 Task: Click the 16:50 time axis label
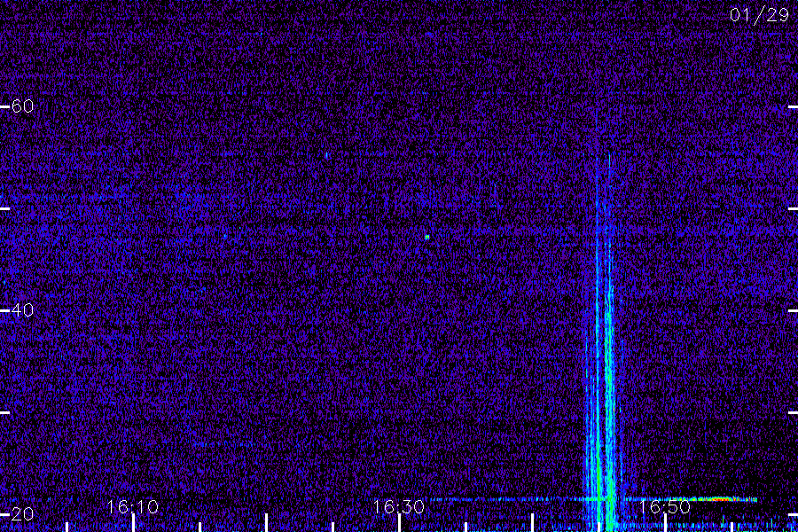point(664,506)
